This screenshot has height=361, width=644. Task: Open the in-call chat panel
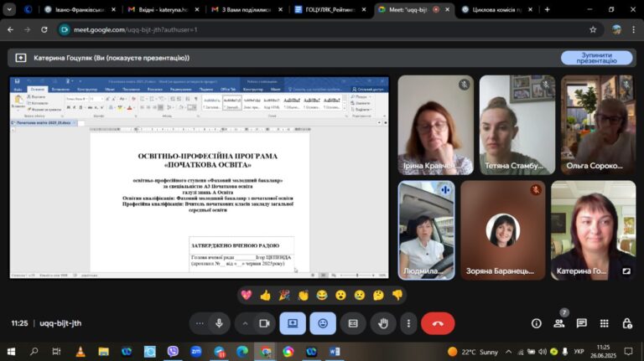click(582, 323)
